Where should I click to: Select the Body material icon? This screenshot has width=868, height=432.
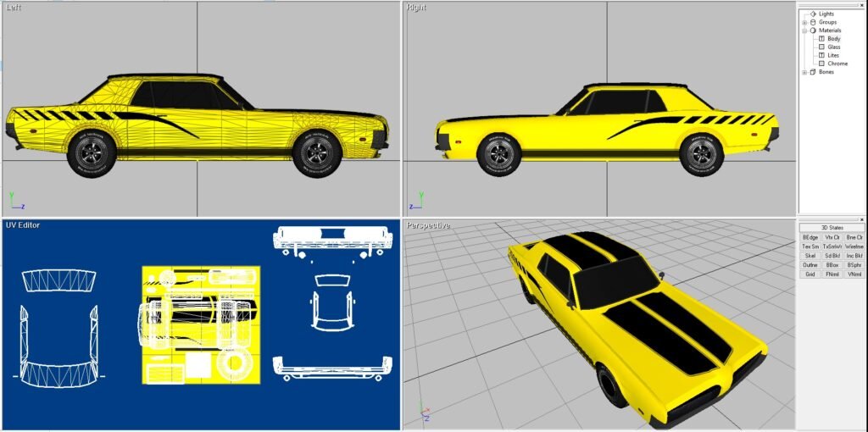[821, 39]
